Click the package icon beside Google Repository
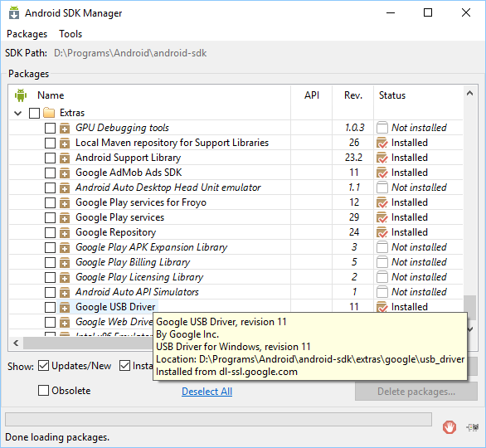The width and height of the screenshot is (486, 448). (65, 232)
